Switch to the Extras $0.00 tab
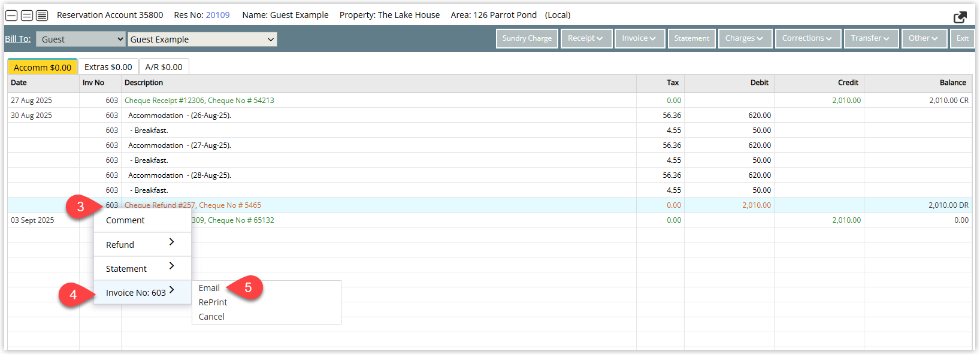Image resolution: width=980 pixels, height=355 pixels. pyautogui.click(x=108, y=67)
